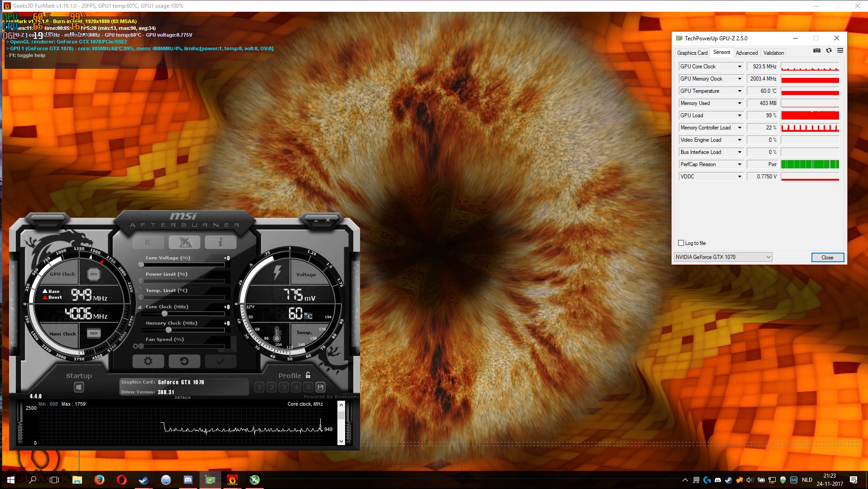This screenshot has width=868, height=489.
Task: Open Windows Start menu
Action: 10,480
